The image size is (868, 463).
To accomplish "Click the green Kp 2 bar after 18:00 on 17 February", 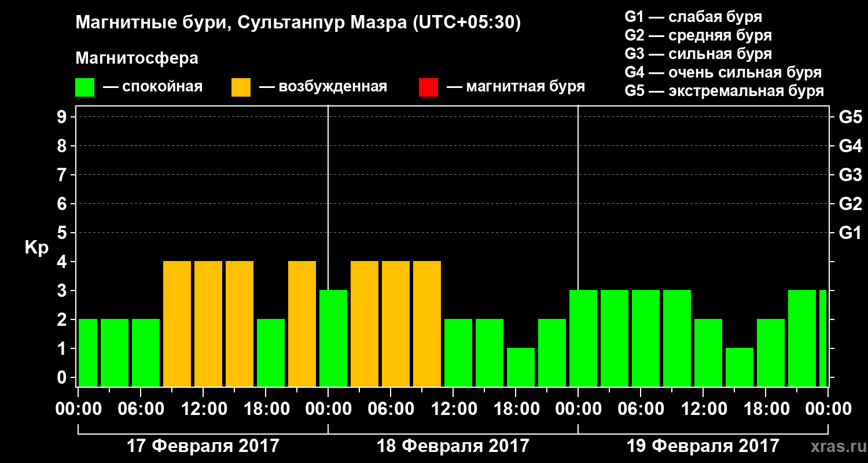I will [271, 352].
